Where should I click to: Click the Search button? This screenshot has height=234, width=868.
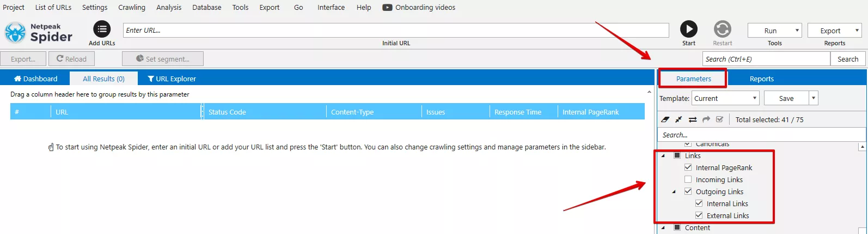848,59
